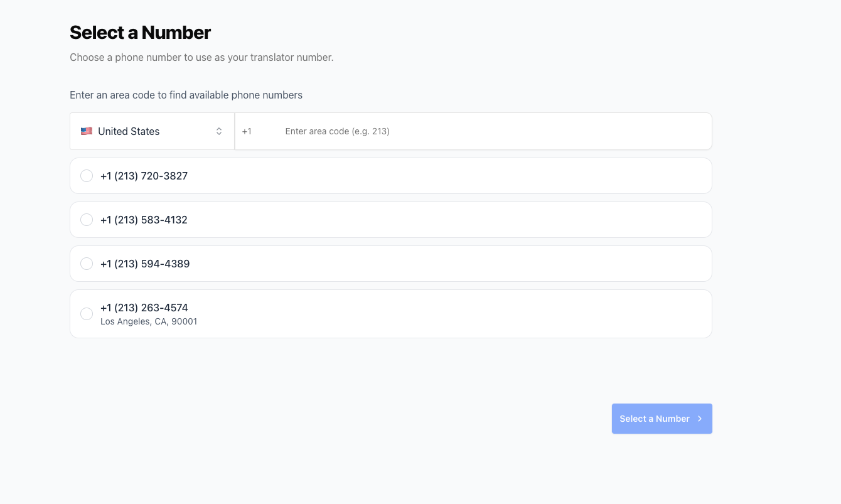The image size is (841, 504).
Task: Select the radio for +1 (213) 720-3827
Action: [87, 176]
